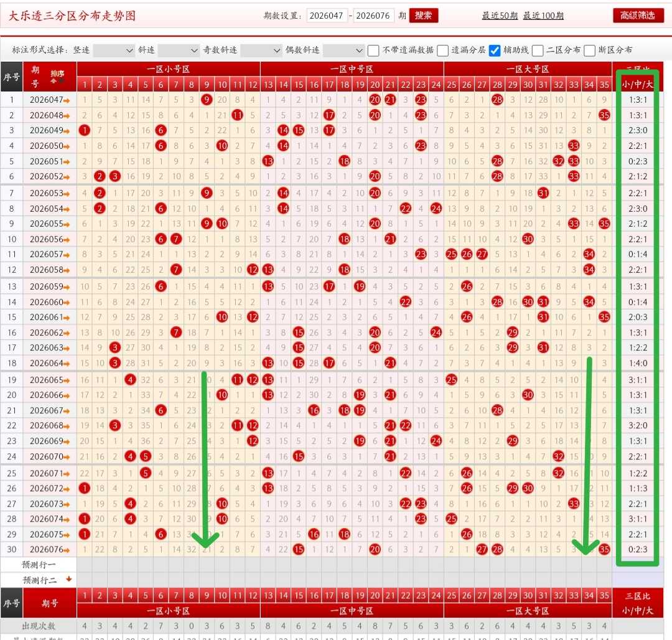Click red ball 01 in row 2026049

85,130
